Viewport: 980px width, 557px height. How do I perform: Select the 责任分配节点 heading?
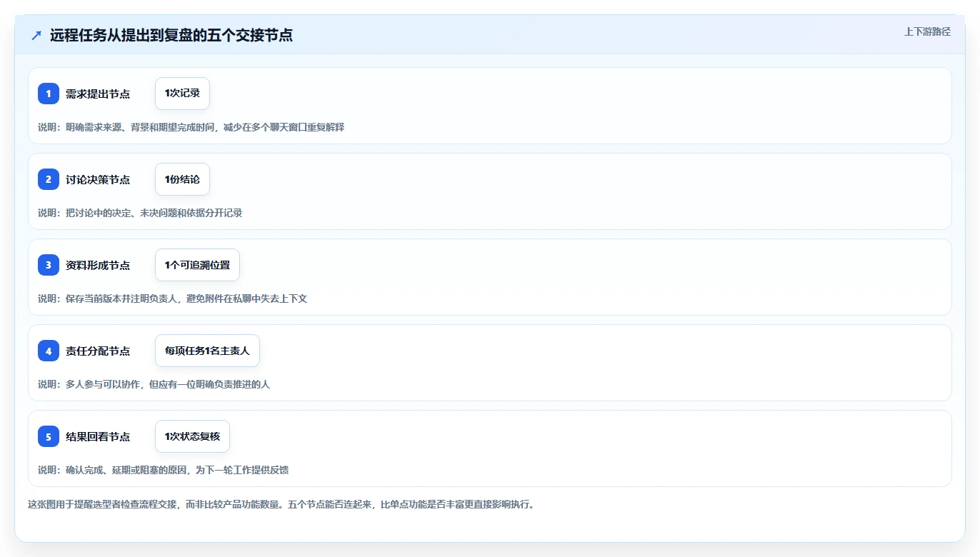pos(98,351)
